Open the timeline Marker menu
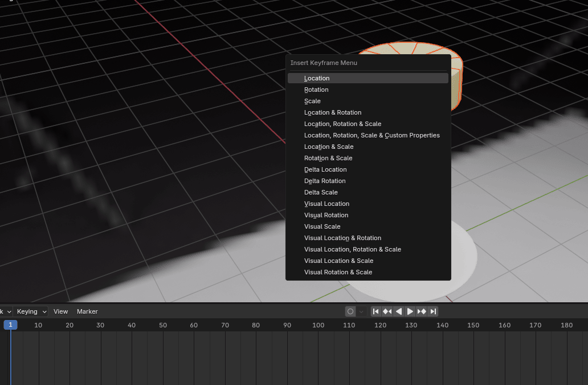The width and height of the screenshot is (588, 385). pos(87,311)
